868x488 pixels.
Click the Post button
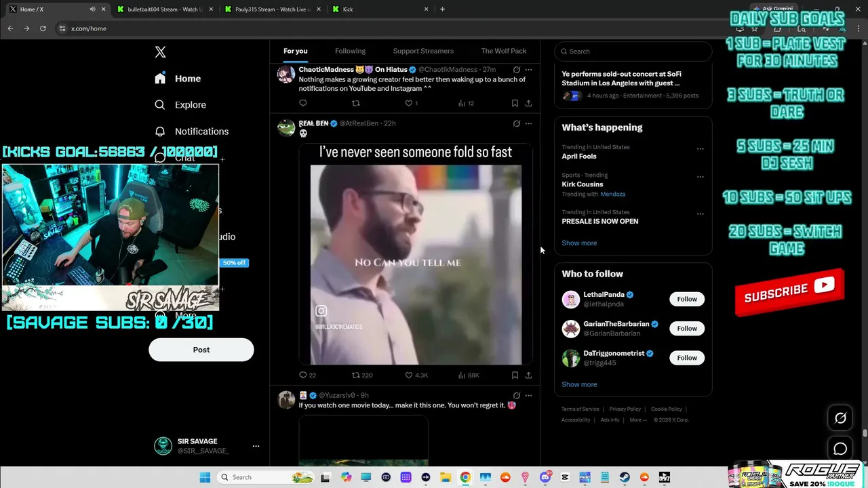click(201, 350)
